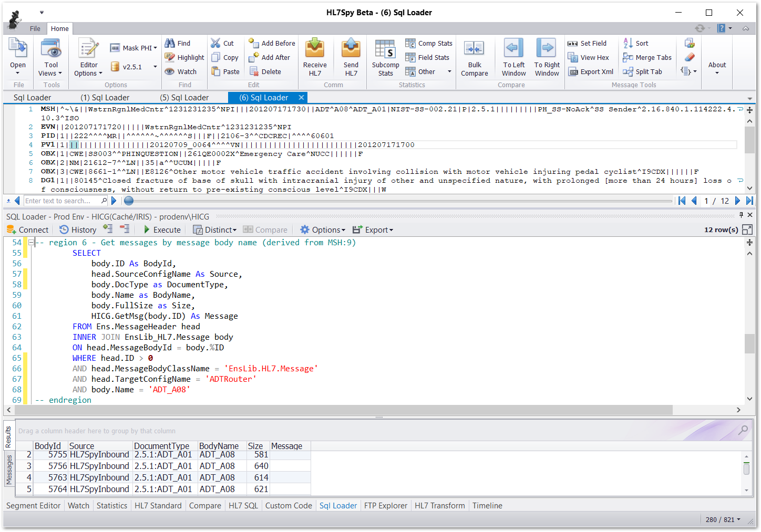Click Split Tab
Image resolution: width=761 pixels, height=532 pixels.
[643, 71]
